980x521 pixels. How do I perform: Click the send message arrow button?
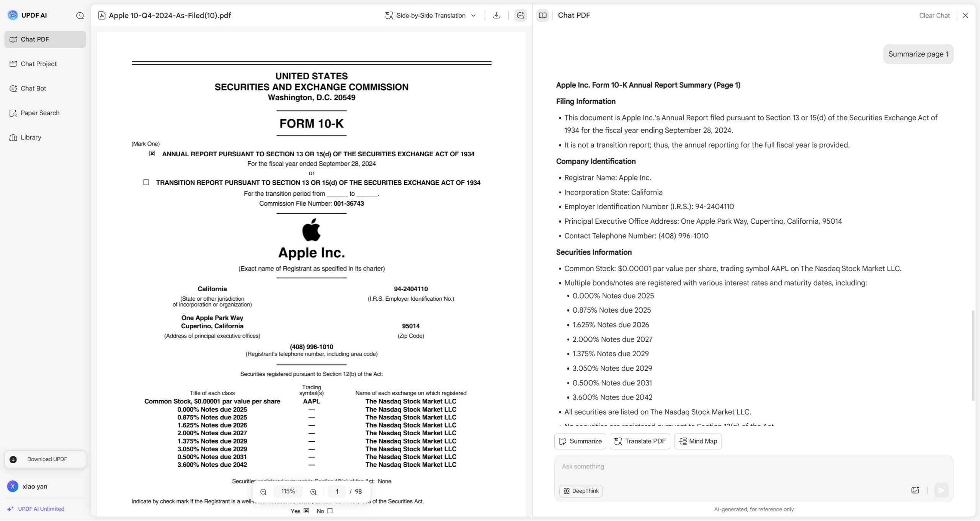(x=941, y=490)
